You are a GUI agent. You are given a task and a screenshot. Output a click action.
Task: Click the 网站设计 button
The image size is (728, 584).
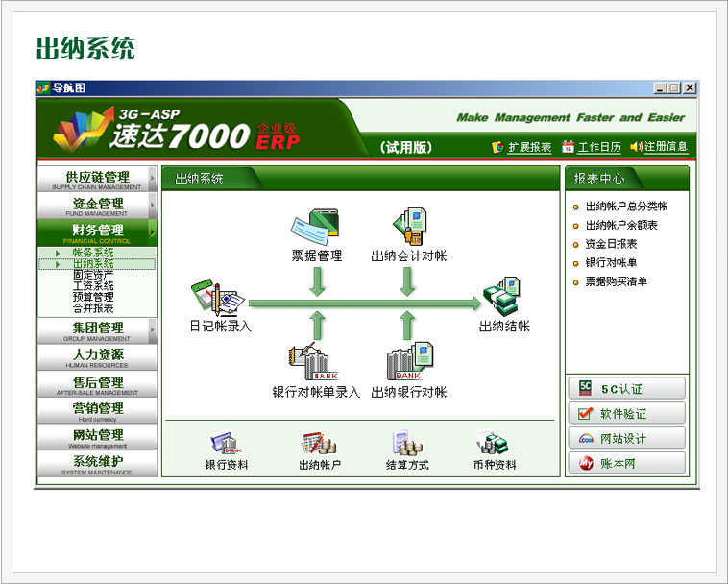click(x=626, y=438)
